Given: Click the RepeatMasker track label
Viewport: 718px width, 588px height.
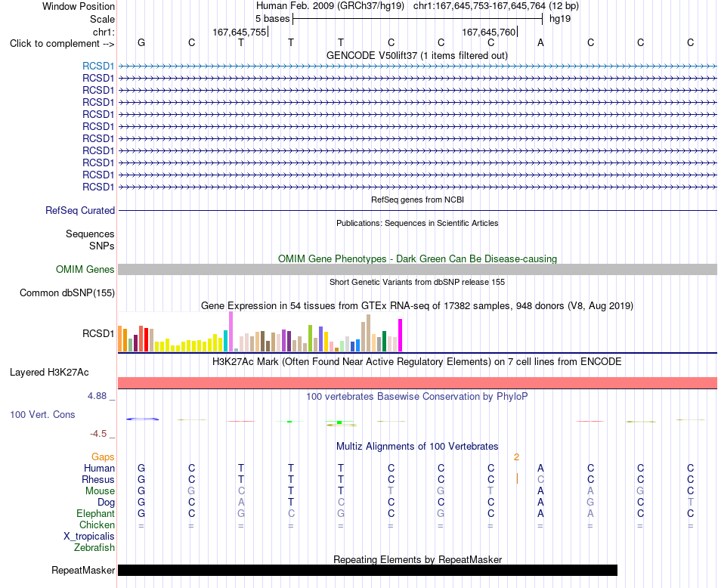Looking at the screenshot, I should tap(83, 570).
